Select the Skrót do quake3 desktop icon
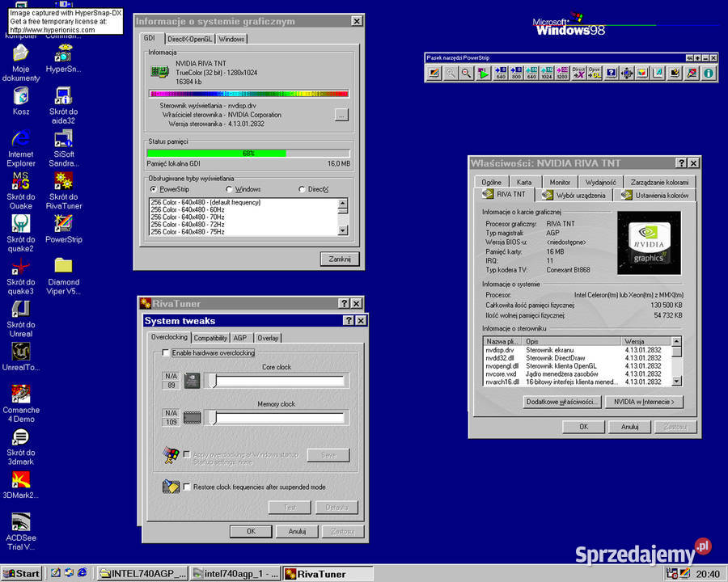The height and width of the screenshot is (582, 728). [x=21, y=276]
